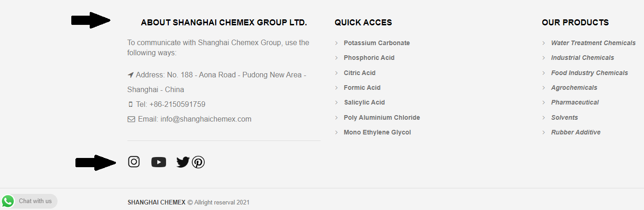Open the Instagram social icon

coord(134,162)
